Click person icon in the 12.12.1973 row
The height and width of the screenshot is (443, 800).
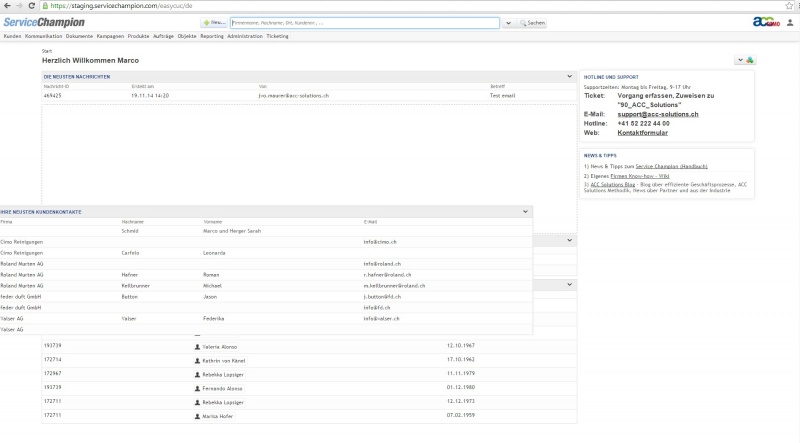coord(197,402)
